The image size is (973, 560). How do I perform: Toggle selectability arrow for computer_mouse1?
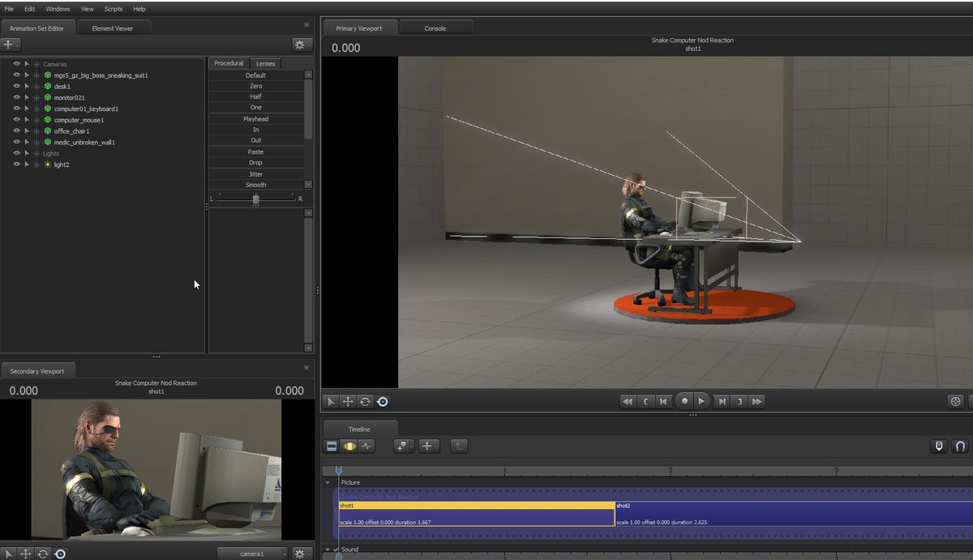pos(27,120)
